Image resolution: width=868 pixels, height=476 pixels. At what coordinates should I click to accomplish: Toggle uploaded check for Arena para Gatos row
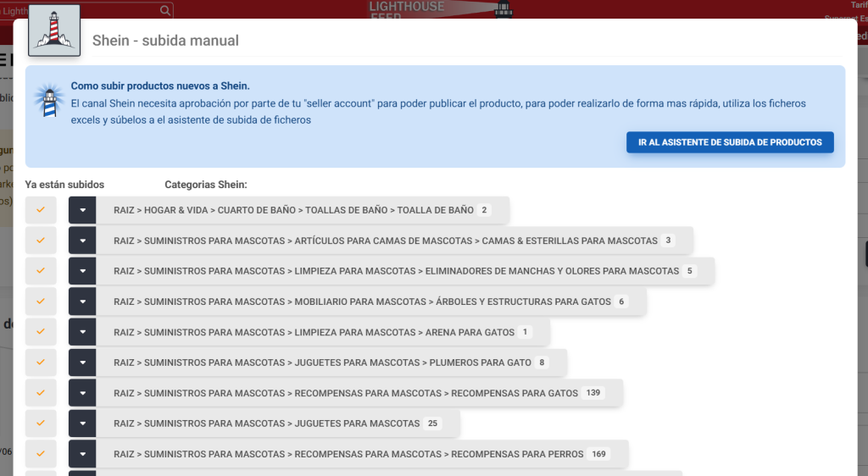[x=41, y=332]
